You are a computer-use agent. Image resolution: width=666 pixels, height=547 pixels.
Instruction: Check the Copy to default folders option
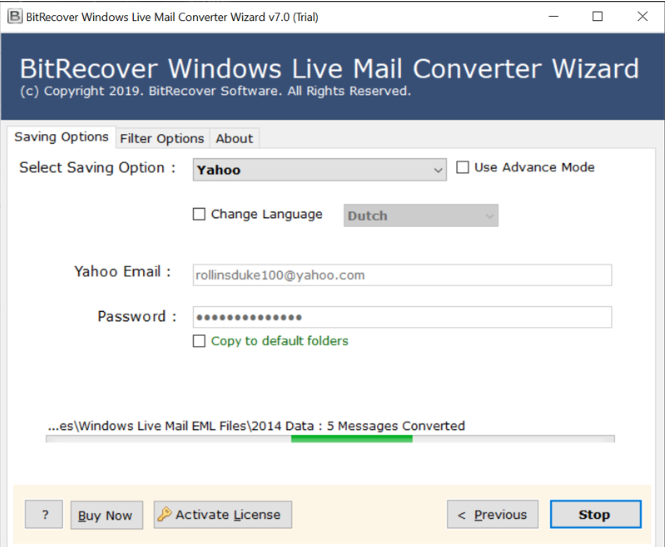[x=199, y=341]
